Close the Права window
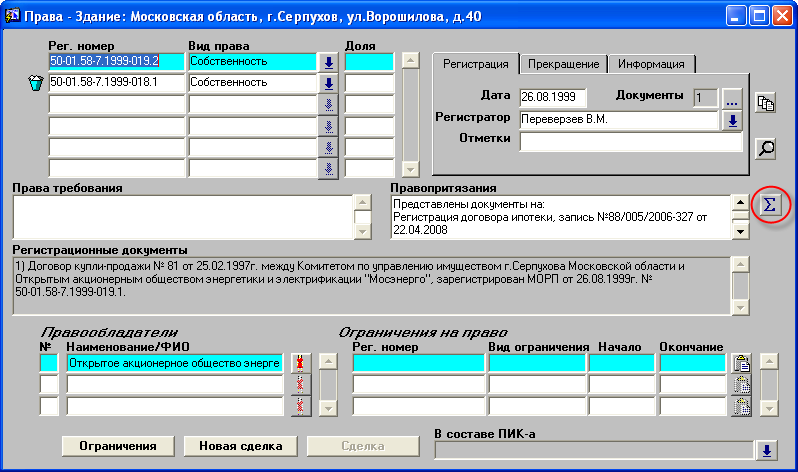The height and width of the screenshot is (472, 798). coord(782,16)
